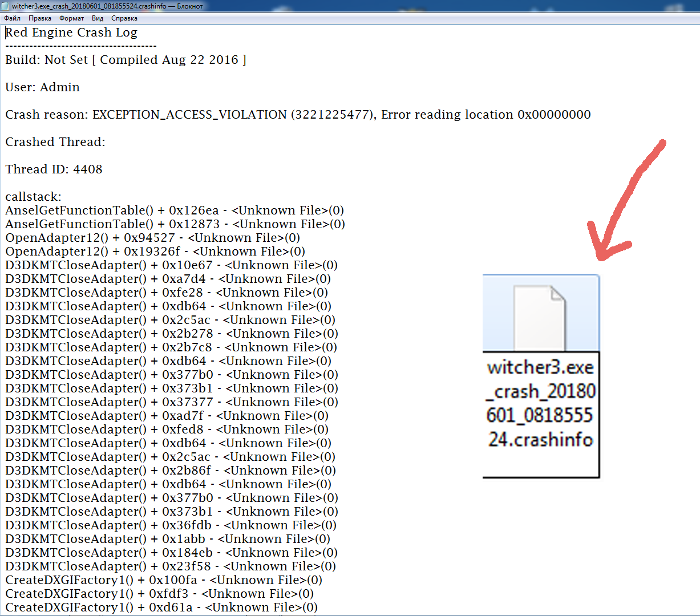Open the Правка menu

tap(40, 18)
